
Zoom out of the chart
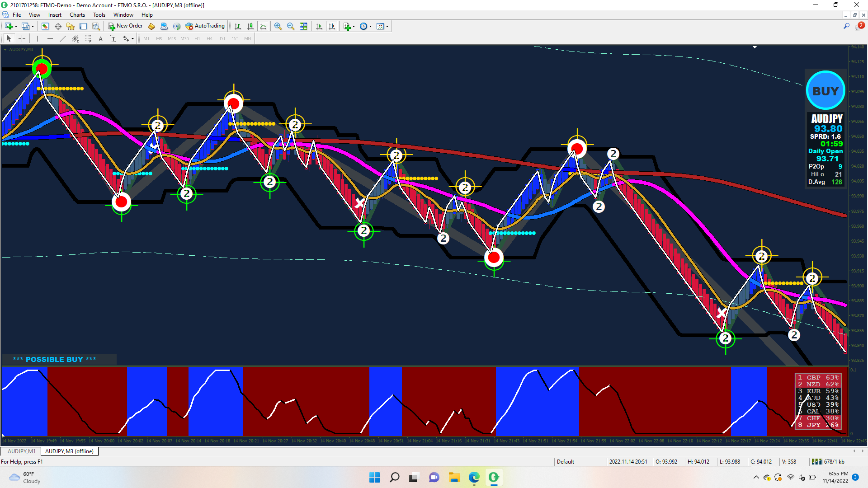pos(291,26)
